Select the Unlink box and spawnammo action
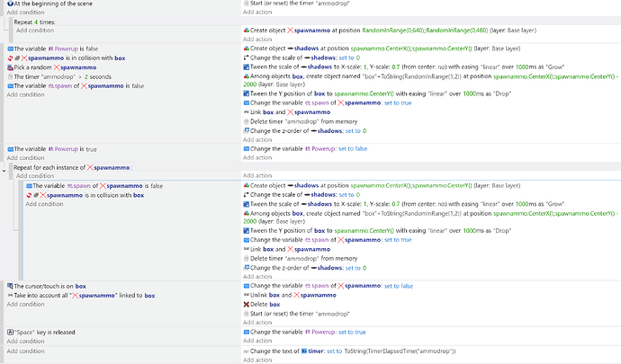This screenshot has width=621, height=364. pyautogui.click(x=290, y=295)
